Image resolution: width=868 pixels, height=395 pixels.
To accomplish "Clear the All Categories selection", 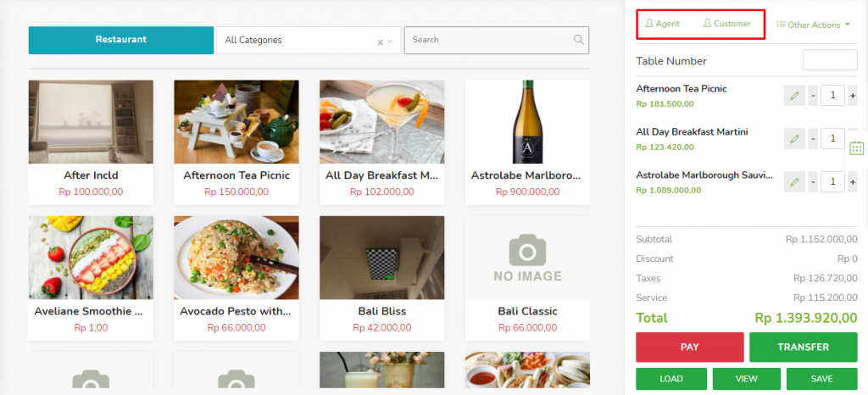I will coord(381,41).
